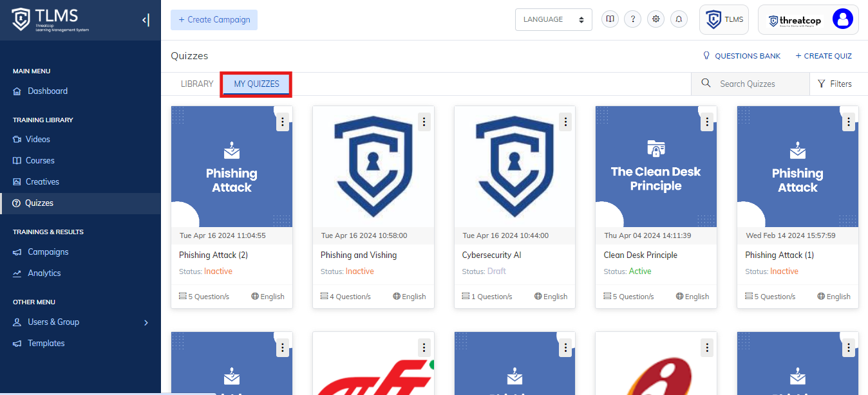Open the LANGUAGE dropdown
This screenshot has width=868, height=395.
tap(554, 19)
